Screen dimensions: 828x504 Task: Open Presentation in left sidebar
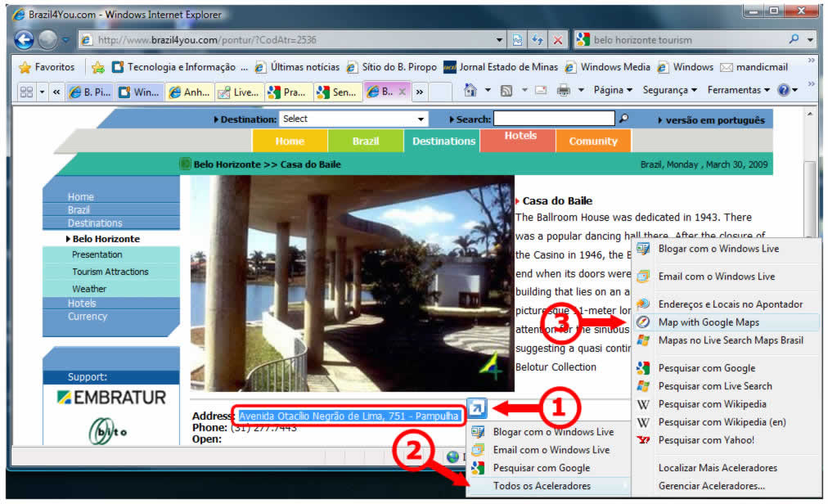coord(97,254)
